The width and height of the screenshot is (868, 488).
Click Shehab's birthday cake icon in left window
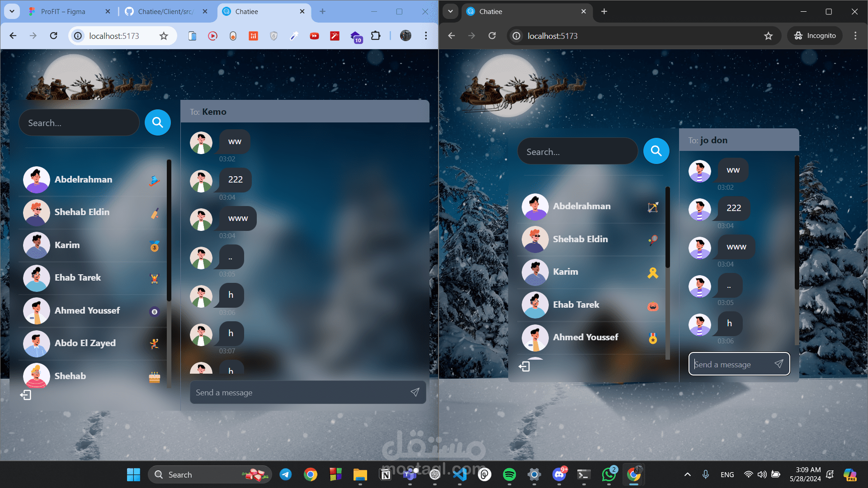155,377
